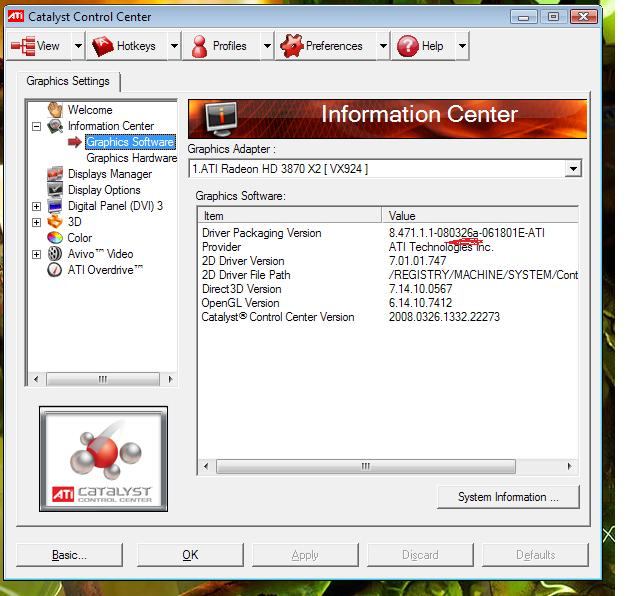Click the ATI Overdrive gauge icon
Image resolution: width=640 pixels, height=596 pixels.
pyautogui.click(x=55, y=270)
